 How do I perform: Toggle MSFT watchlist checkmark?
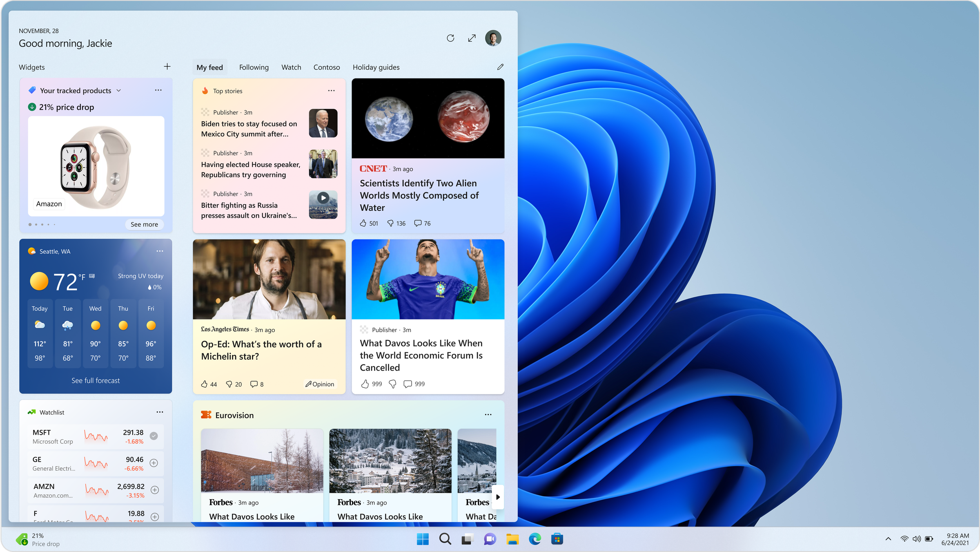[x=154, y=436]
